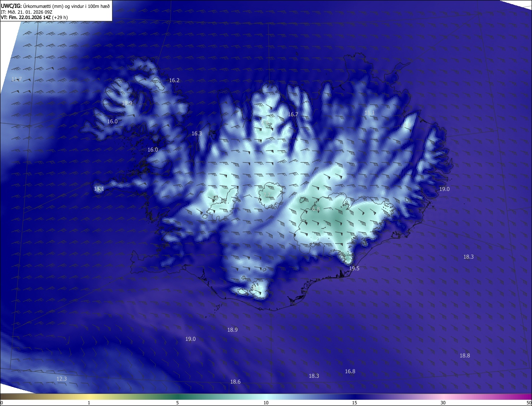Click the 12.3 value label

[x=62, y=379]
